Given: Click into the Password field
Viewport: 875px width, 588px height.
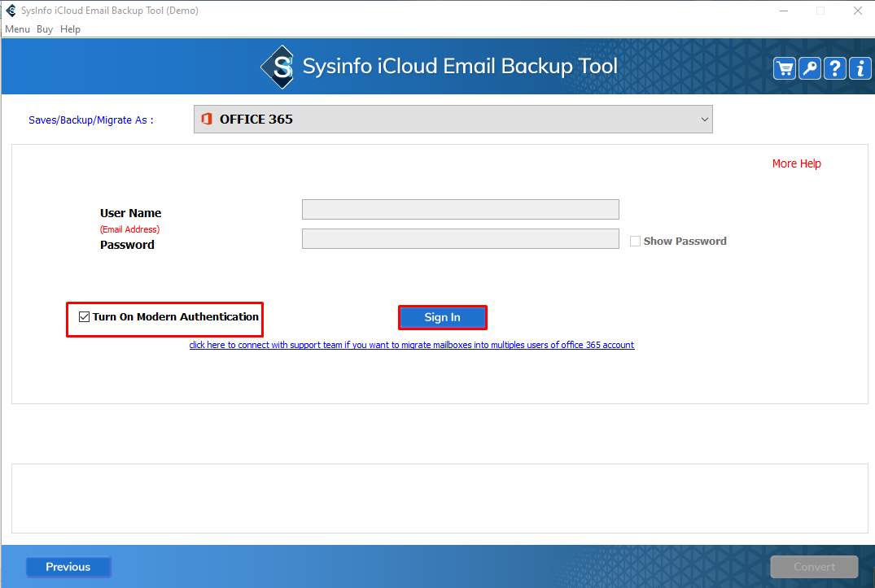Looking at the screenshot, I should (460, 239).
